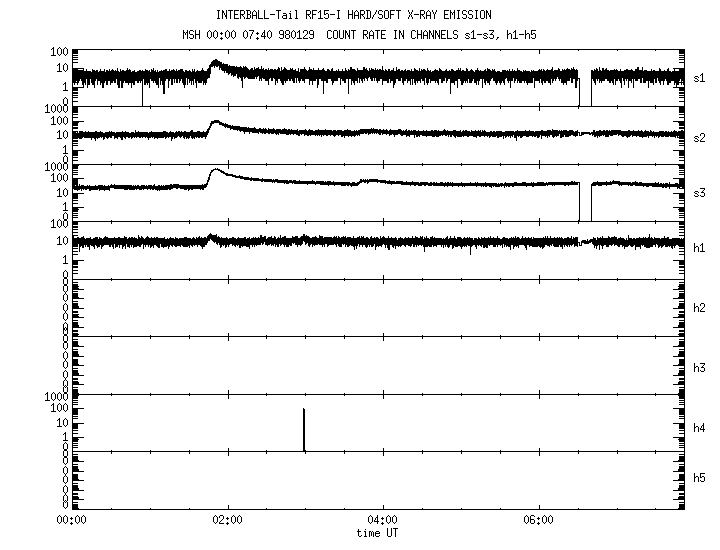Click the 02:00 time axis tick label

[x=226, y=521]
